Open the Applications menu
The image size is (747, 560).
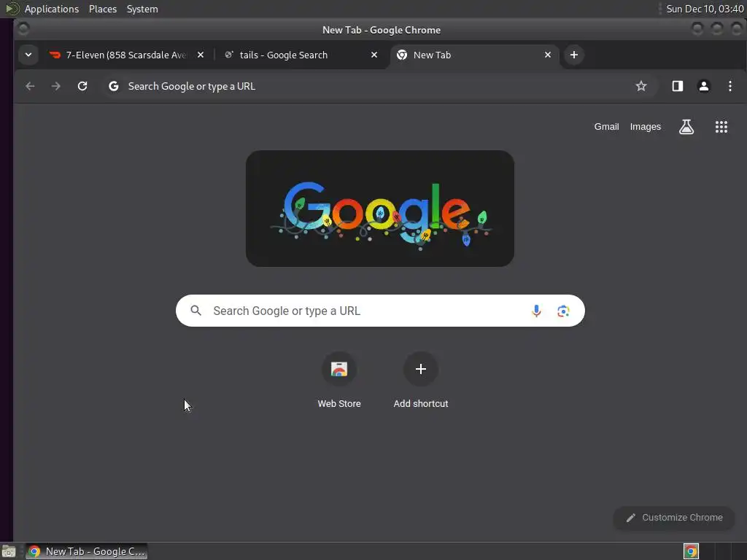click(52, 9)
